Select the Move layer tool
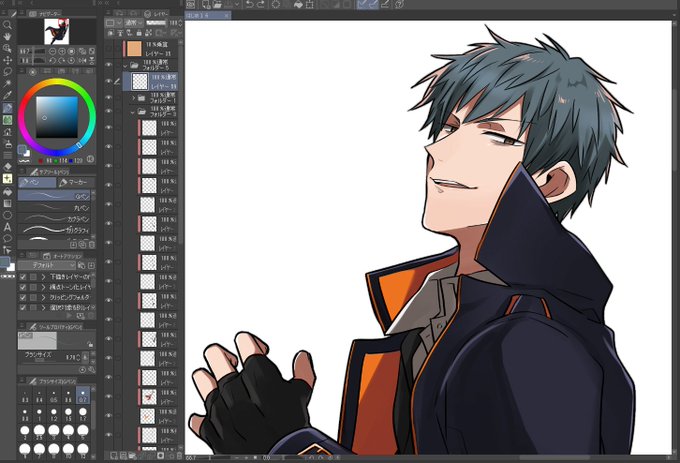The width and height of the screenshot is (680, 463). click(7, 60)
